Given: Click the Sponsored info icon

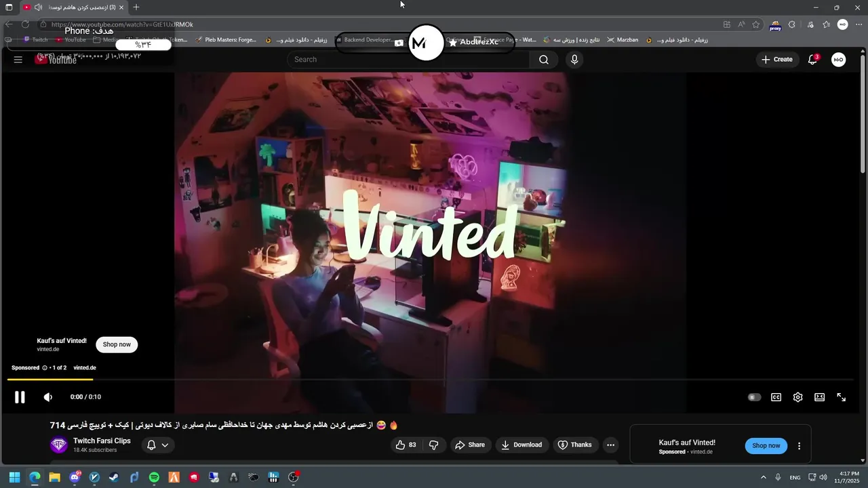Looking at the screenshot, I should [45, 367].
